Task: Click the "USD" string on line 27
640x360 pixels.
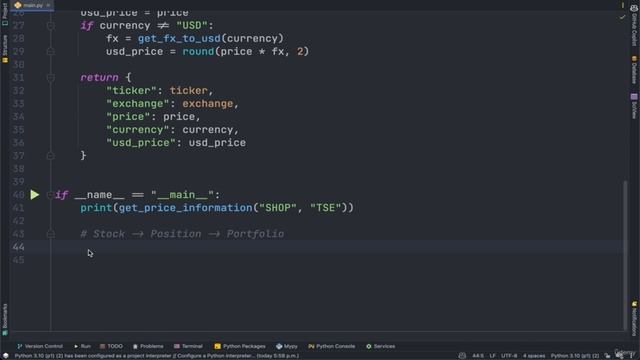Action: pos(192,25)
